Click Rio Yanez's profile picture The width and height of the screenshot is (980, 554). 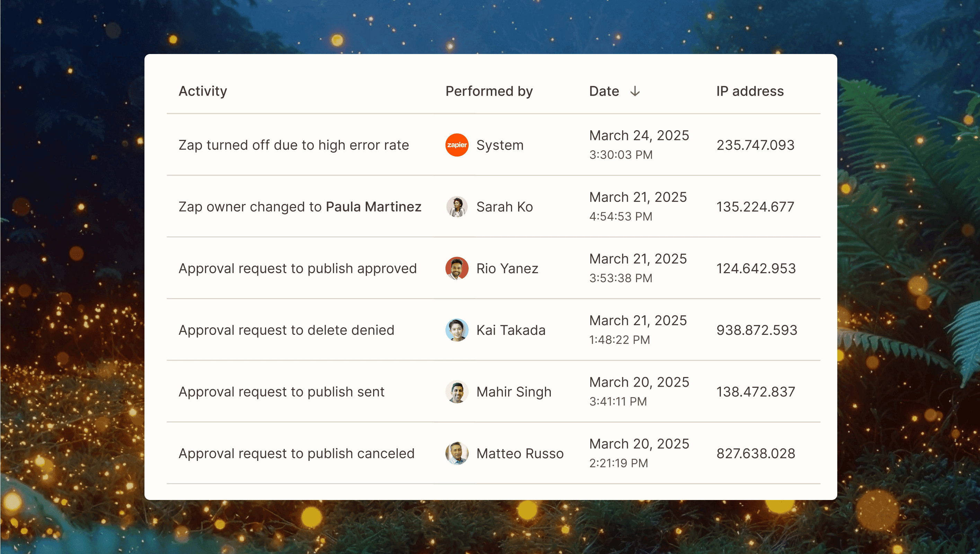tap(457, 268)
